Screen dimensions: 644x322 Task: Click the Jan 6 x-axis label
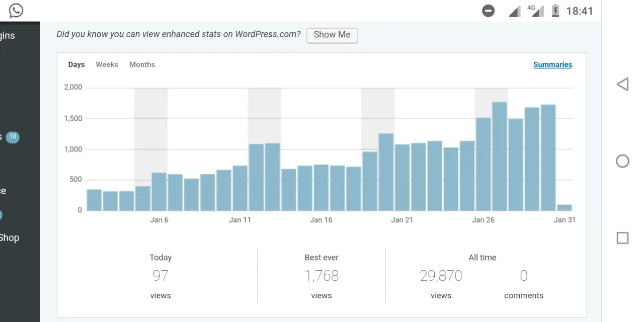(x=159, y=220)
